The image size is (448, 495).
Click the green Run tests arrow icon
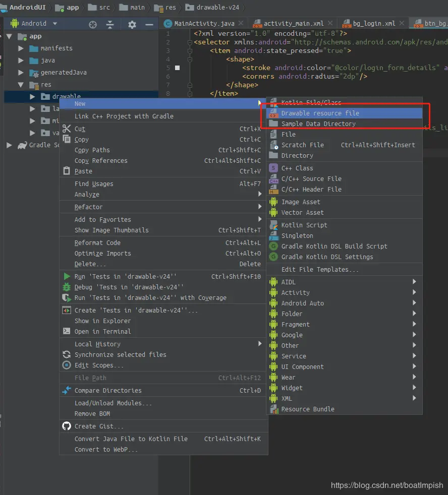tap(67, 276)
